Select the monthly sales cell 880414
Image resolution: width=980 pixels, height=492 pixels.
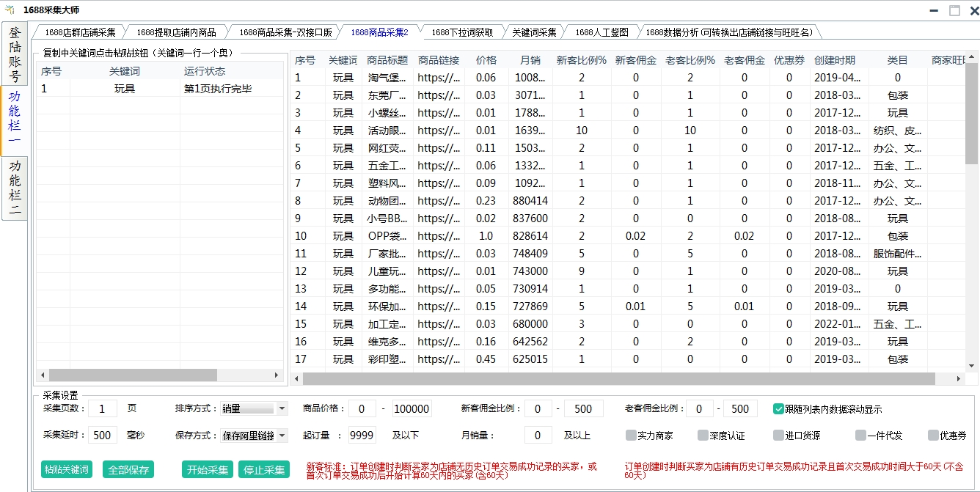[x=530, y=201]
